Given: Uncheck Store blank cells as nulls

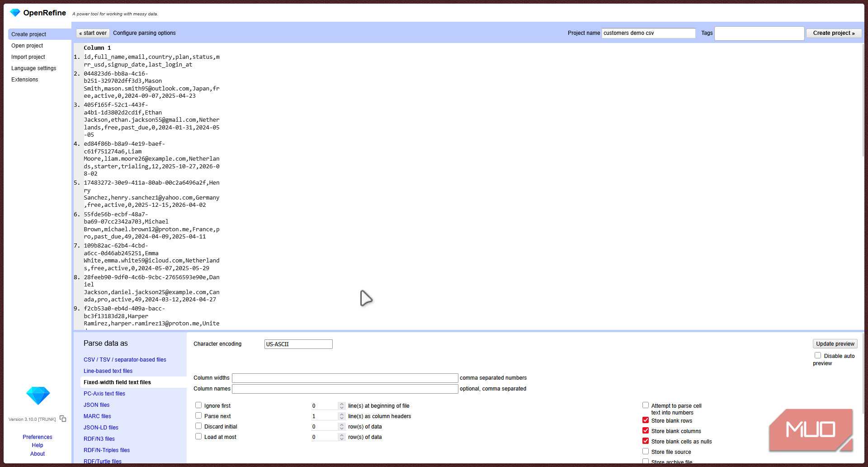Looking at the screenshot, I should pos(646,441).
